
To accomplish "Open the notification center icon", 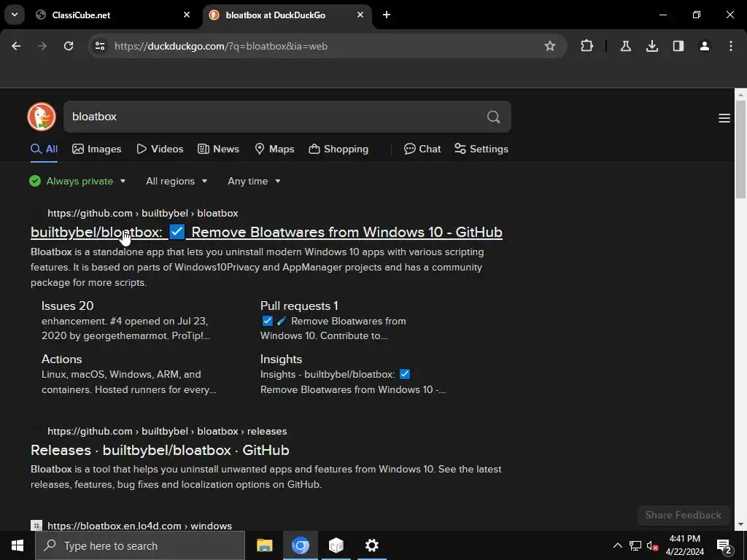I will [724, 545].
